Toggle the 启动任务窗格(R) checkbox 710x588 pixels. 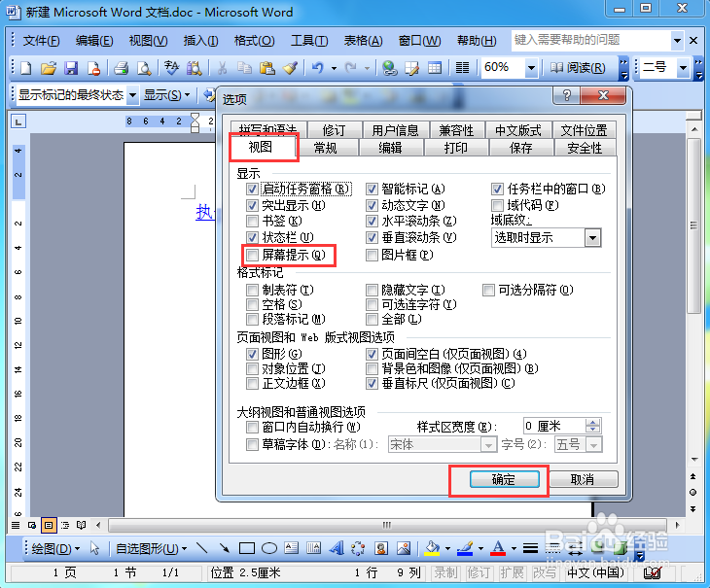pyautogui.click(x=252, y=190)
